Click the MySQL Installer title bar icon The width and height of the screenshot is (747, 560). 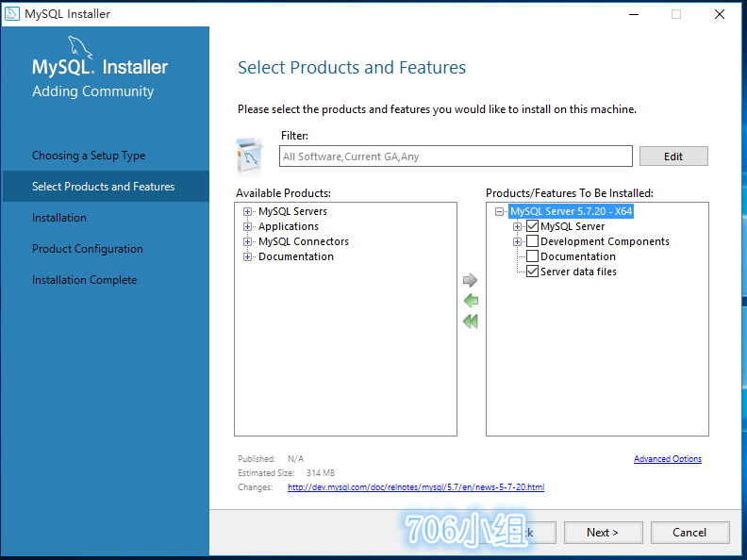tap(11, 14)
